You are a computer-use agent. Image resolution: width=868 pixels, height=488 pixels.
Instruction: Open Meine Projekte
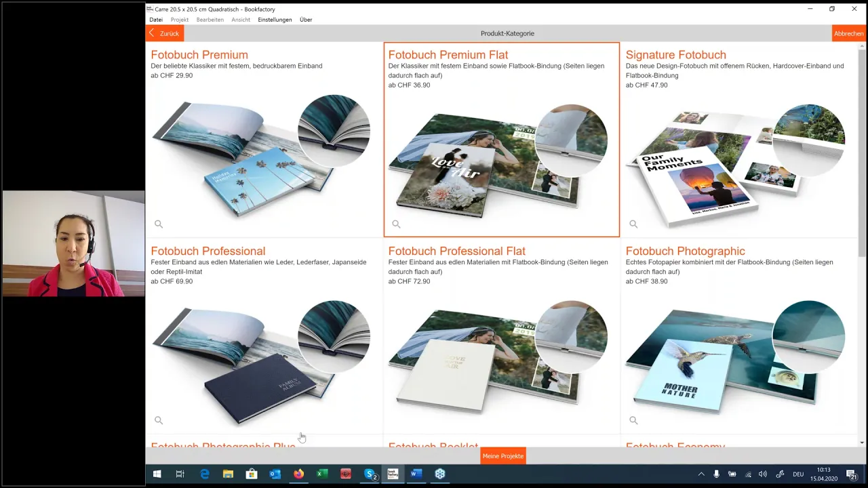pyautogui.click(x=503, y=456)
